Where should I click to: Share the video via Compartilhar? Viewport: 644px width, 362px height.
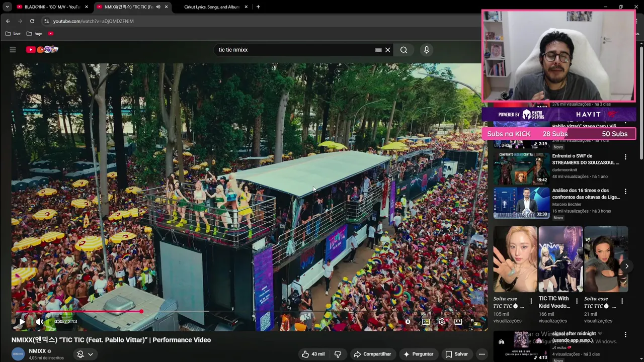coord(372,354)
